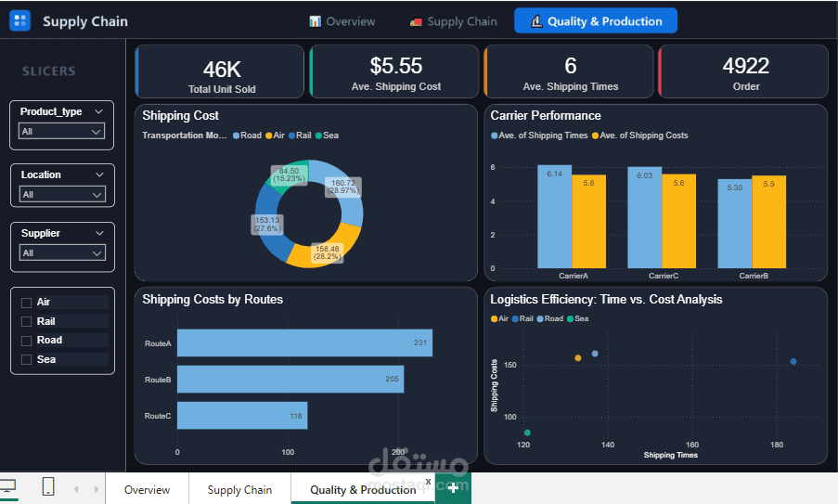The width and height of the screenshot is (838, 504).
Task: Click Road legend item in Logistics Efficiency chart
Action: point(550,318)
